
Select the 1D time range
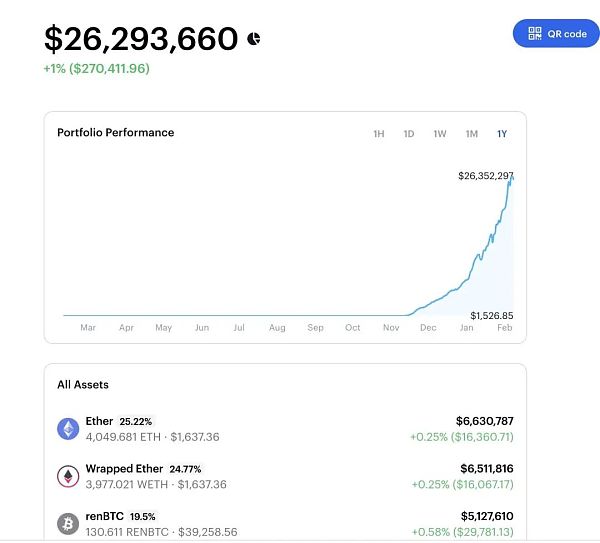click(408, 134)
